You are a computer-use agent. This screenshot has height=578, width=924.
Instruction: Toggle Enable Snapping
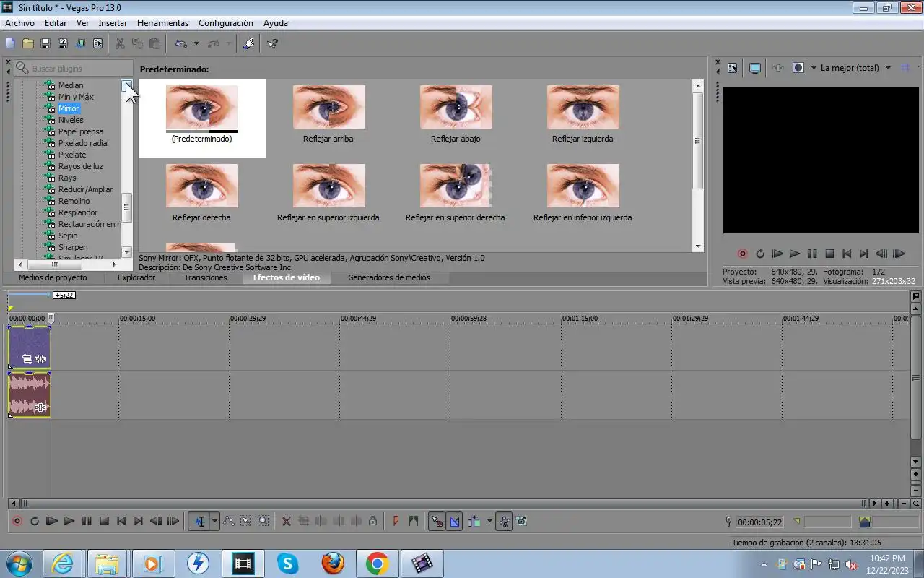click(x=437, y=521)
